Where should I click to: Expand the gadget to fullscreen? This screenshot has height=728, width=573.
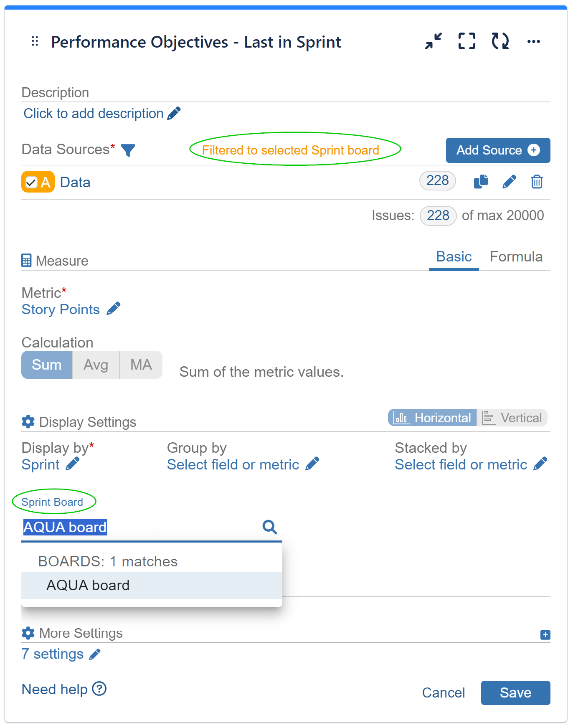coord(467,41)
